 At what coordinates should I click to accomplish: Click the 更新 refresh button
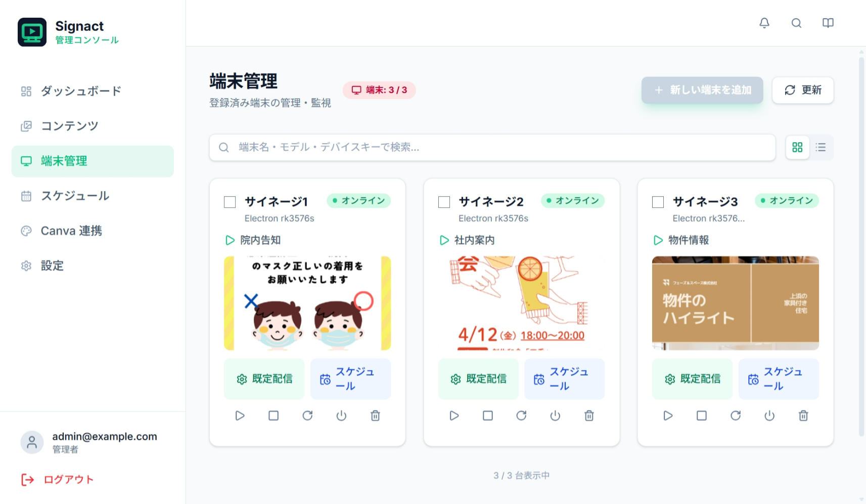pos(803,90)
